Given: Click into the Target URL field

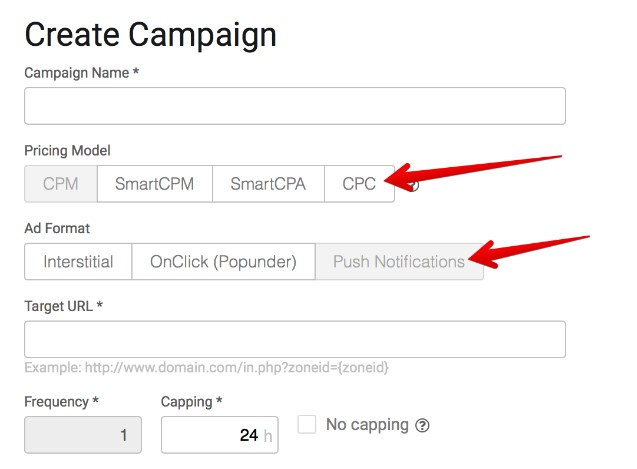Looking at the screenshot, I should click(x=295, y=339).
